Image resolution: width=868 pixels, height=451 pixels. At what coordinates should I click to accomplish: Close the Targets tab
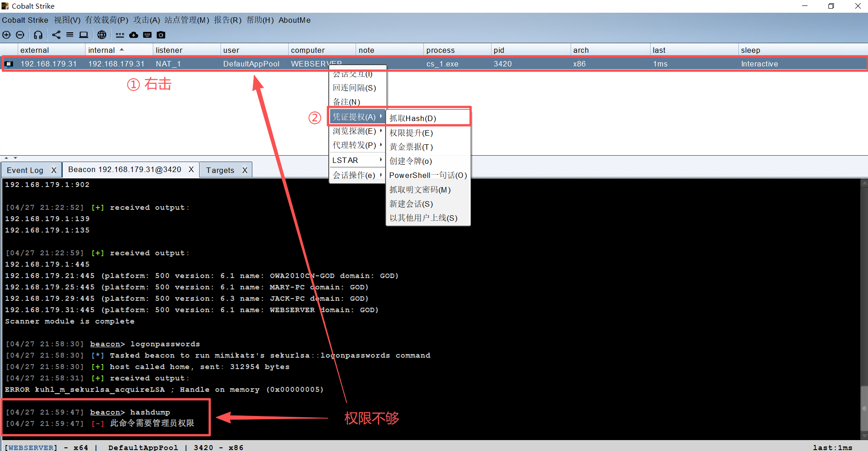[245, 170]
